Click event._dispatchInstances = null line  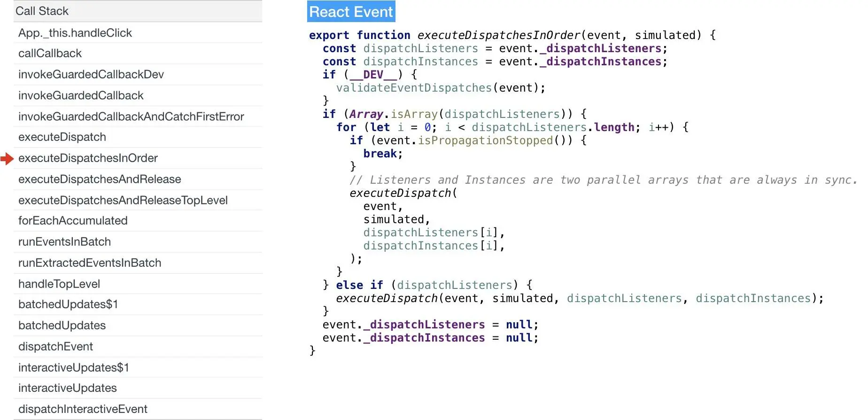(x=430, y=338)
